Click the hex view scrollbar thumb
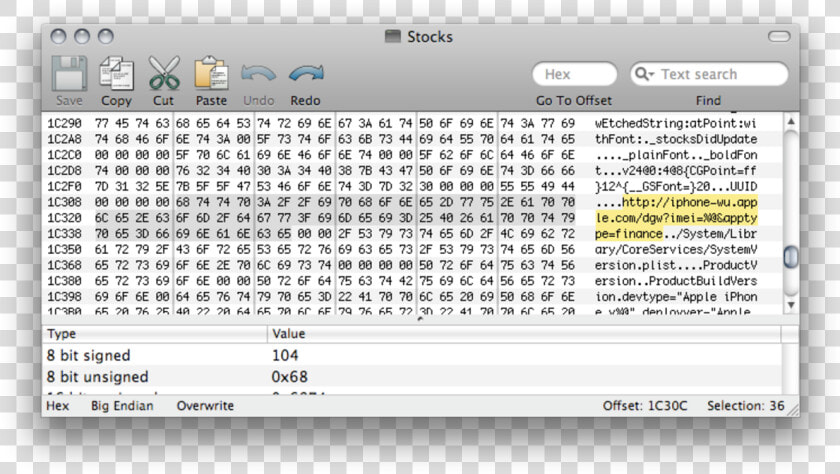 tap(791, 257)
